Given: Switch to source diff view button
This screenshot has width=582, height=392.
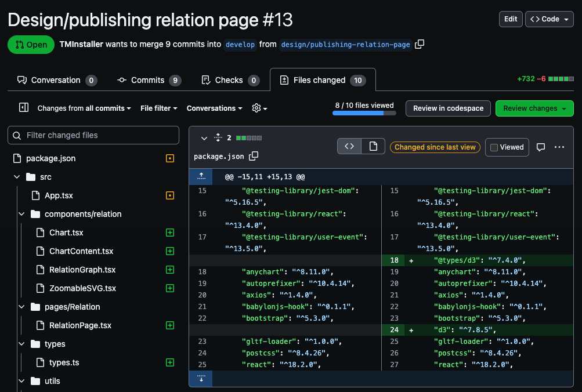Looking at the screenshot, I should [x=349, y=147].
